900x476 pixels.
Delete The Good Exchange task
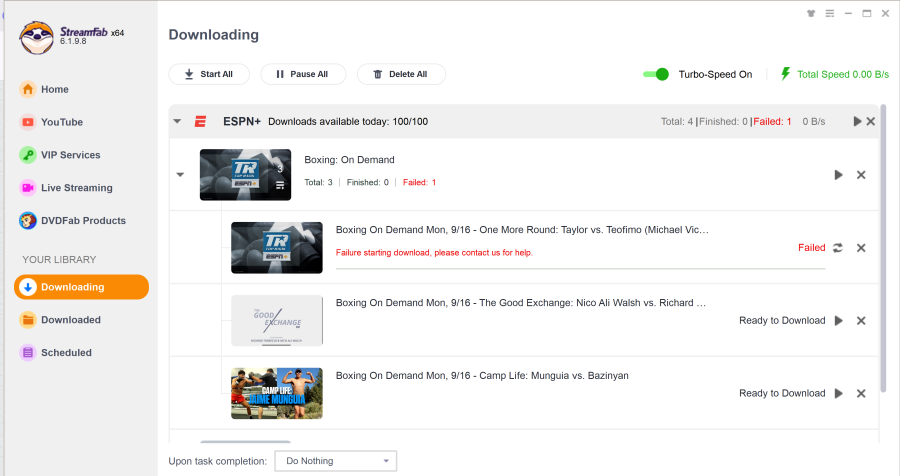(x=861, y=320)
